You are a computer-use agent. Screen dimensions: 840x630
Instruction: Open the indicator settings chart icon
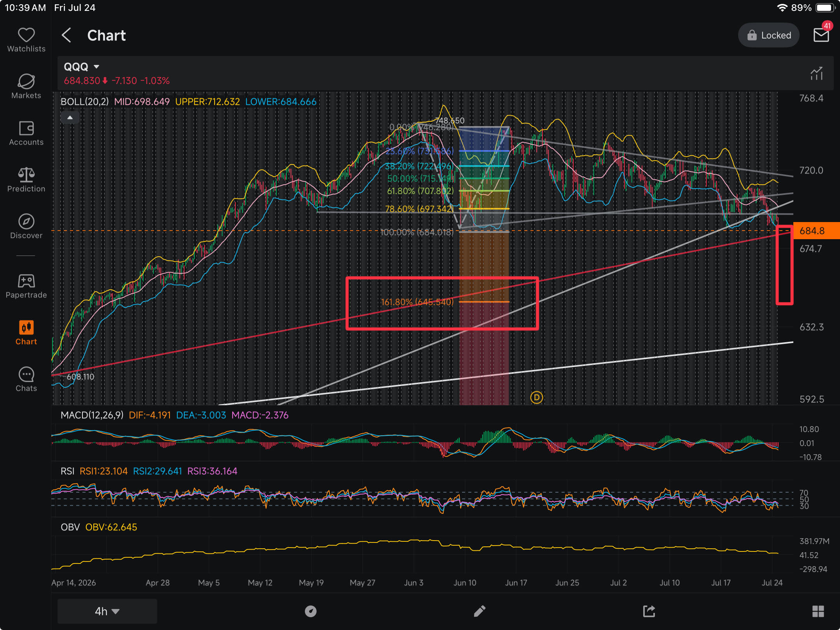pos(817,73)
